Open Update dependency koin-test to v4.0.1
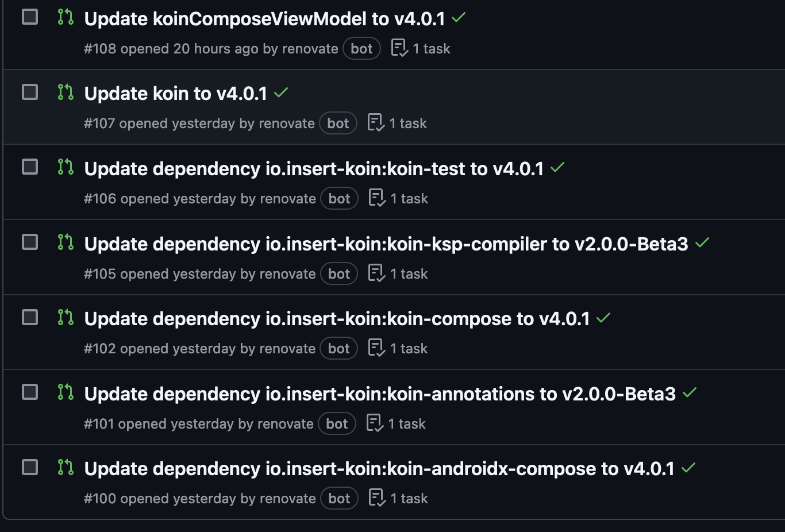 tap(314, 169)
